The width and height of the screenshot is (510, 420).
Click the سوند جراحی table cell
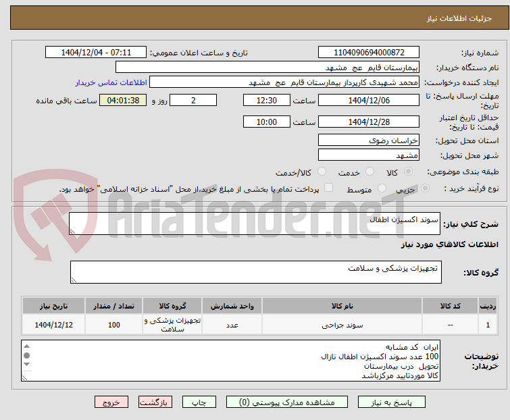tap(342, 325)
